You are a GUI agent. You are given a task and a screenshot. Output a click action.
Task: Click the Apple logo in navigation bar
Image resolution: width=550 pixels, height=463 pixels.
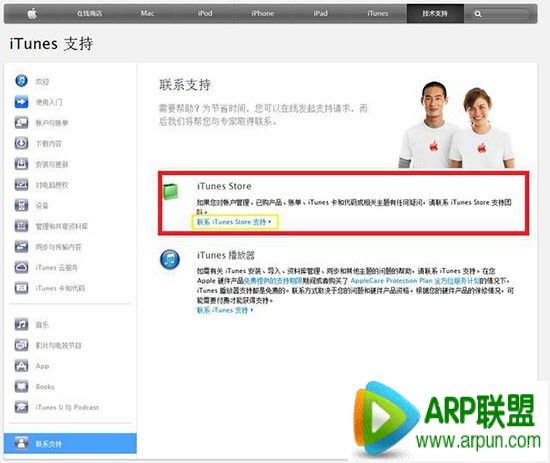coord(32,14)
